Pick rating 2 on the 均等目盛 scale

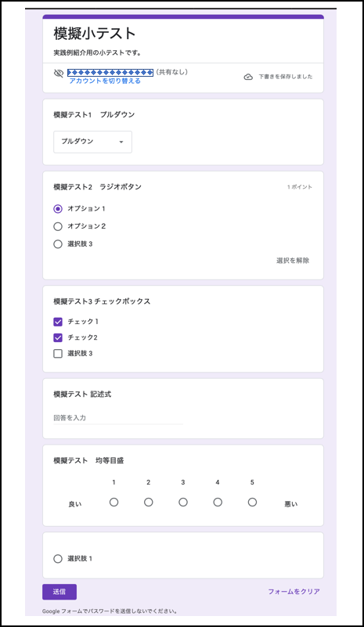tap(149, 502)
